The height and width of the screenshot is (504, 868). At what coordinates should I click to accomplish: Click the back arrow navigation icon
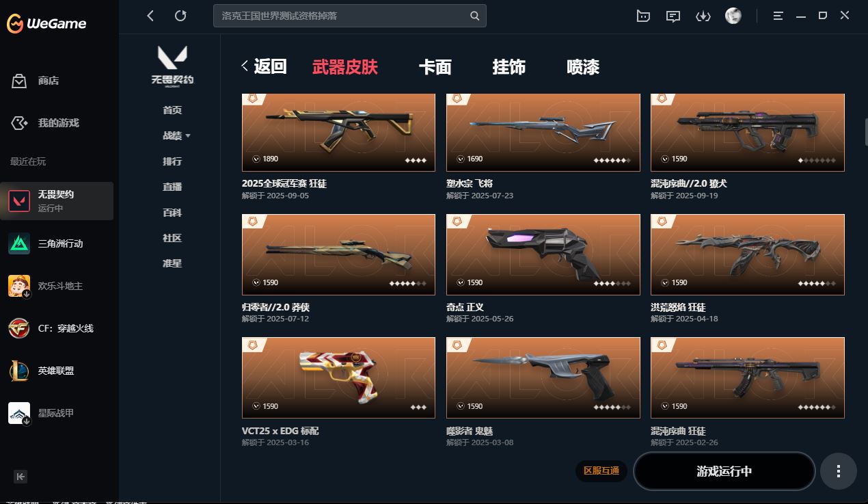click(150, 16)
